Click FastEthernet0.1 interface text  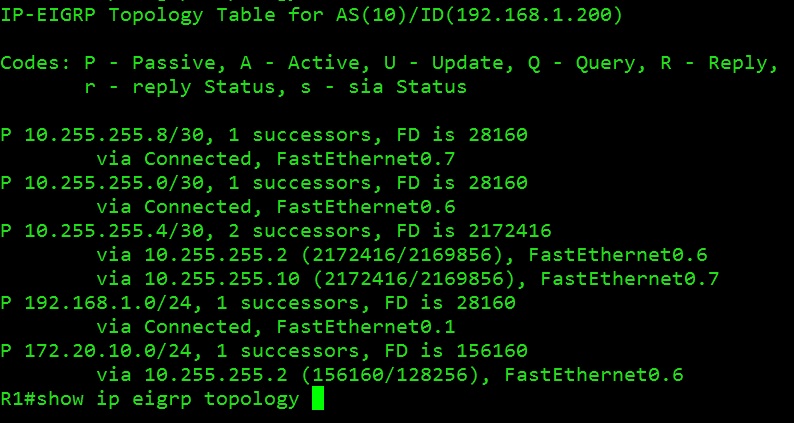tap(366, 327)
